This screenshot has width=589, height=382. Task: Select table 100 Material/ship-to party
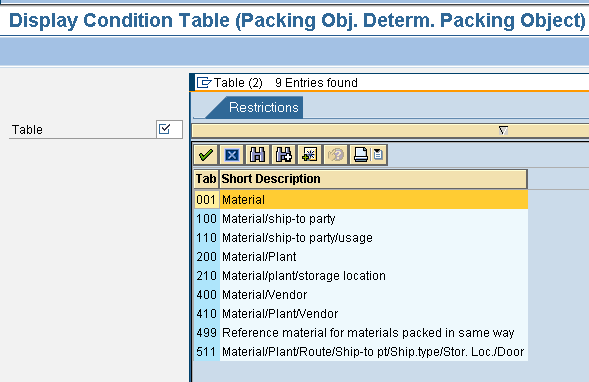coord(361,219)
